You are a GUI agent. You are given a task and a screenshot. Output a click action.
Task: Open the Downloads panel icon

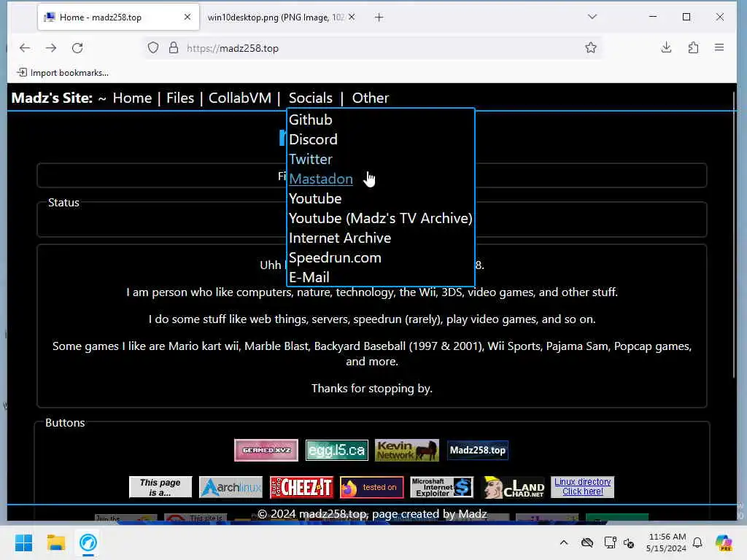click(x=667, y=47)
